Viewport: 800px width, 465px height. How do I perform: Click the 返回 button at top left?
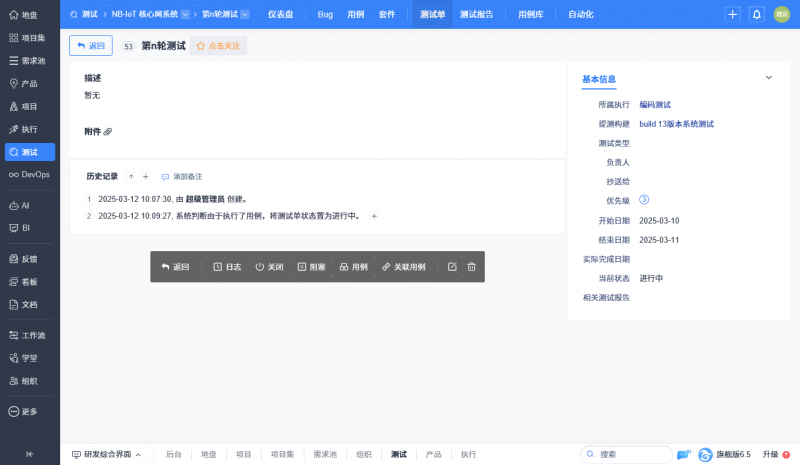coord(91,46)
